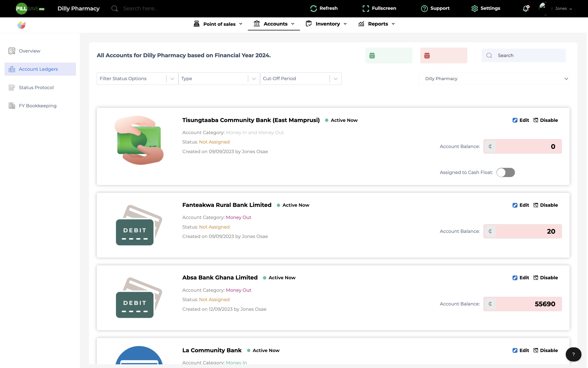Click the Fullscreen brackets icon
This screenshot has height=368, width=588.
(x=366, y=9)
